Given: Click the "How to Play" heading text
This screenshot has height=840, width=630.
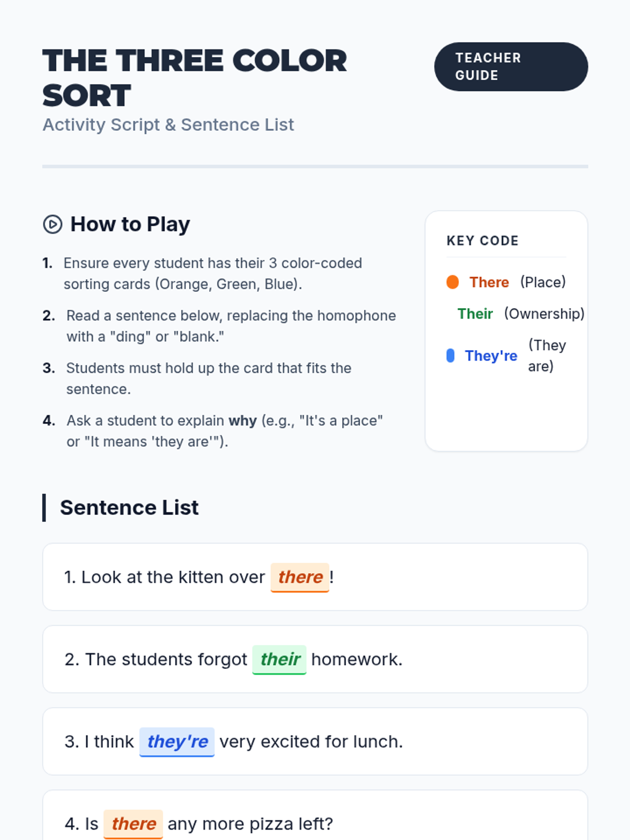Looking at the screenshot, I should click(130, 224).
